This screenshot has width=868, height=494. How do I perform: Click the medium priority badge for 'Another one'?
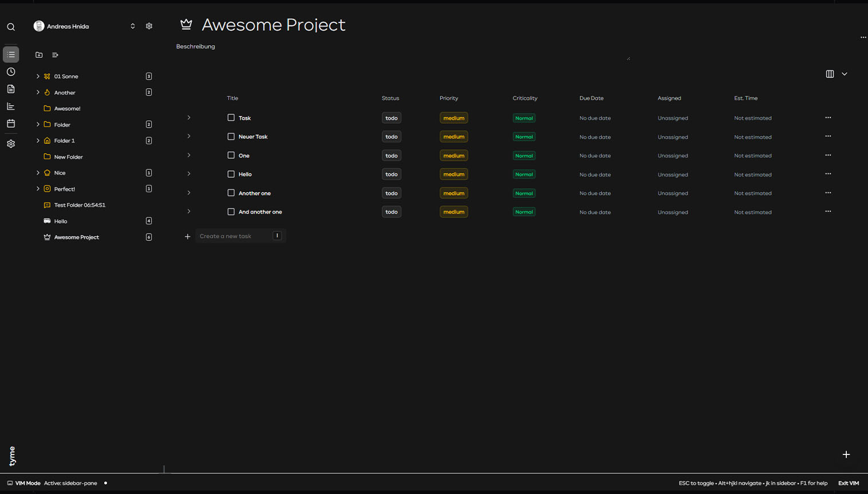click(453, 193)
